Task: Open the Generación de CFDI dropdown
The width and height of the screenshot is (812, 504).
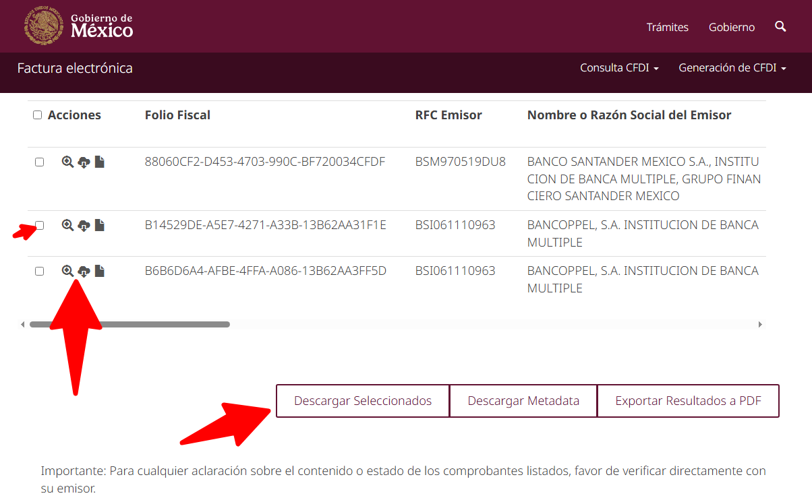Action: pyautogui.click(x=732, y=68)
